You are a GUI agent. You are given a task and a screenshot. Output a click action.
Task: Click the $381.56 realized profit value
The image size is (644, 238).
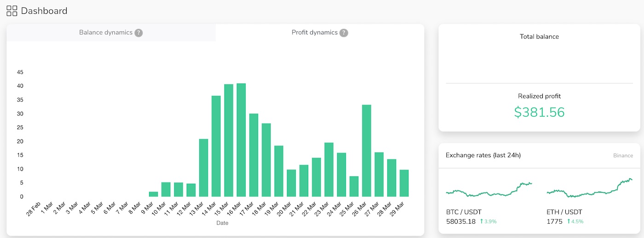pyautogui.click(x=539, y=112)
